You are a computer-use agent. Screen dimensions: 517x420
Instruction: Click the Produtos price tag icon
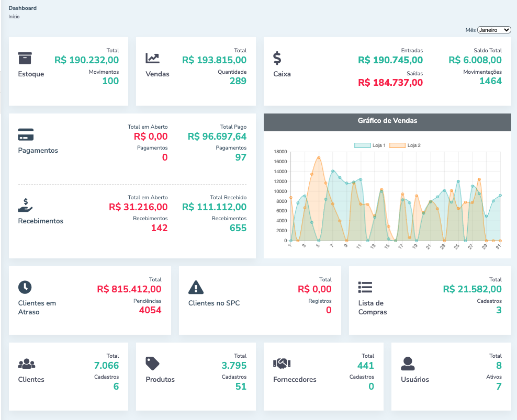tap(152, 364)
